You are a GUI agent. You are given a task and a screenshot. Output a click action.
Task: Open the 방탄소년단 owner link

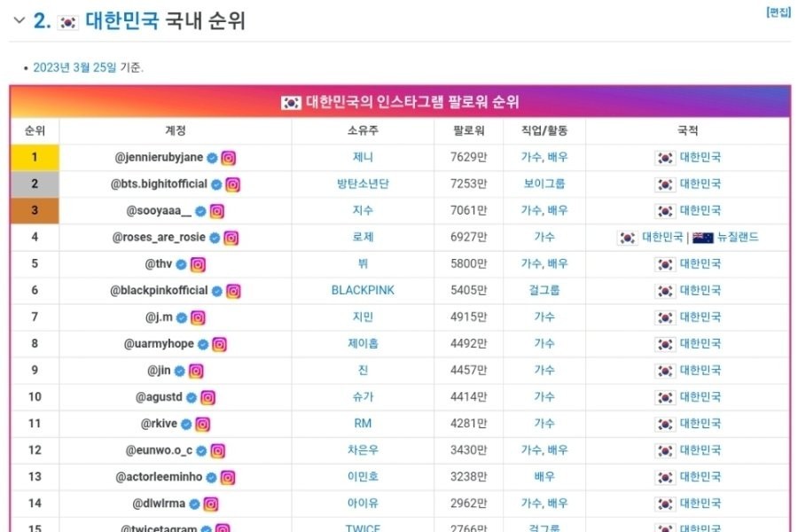tap(363, 184)
